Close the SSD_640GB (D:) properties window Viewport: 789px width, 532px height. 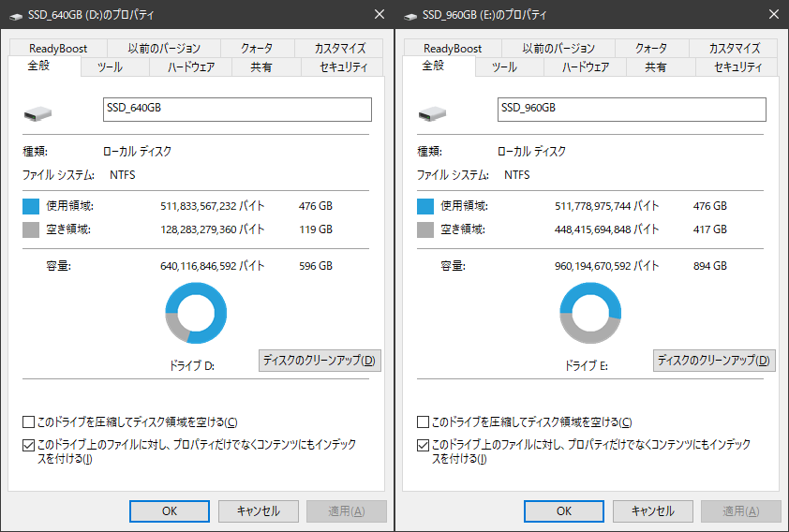pos(379,15)
